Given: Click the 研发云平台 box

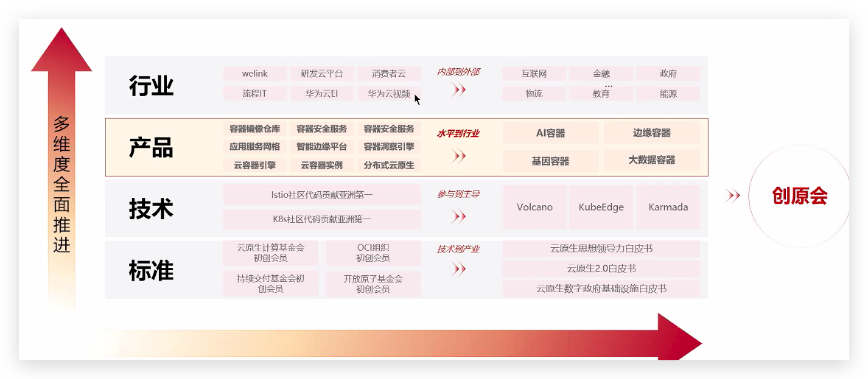Looking at the screenshot, I should click(x=322, y=74).
